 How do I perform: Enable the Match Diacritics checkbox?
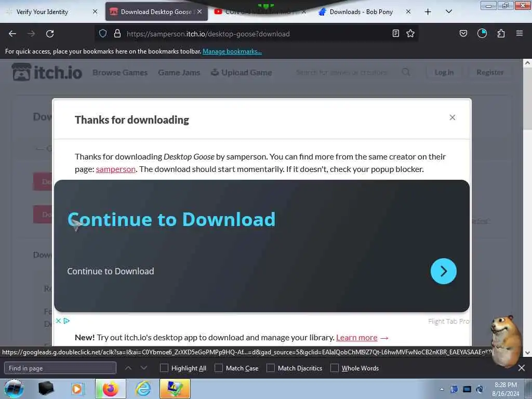coord(271,368)
